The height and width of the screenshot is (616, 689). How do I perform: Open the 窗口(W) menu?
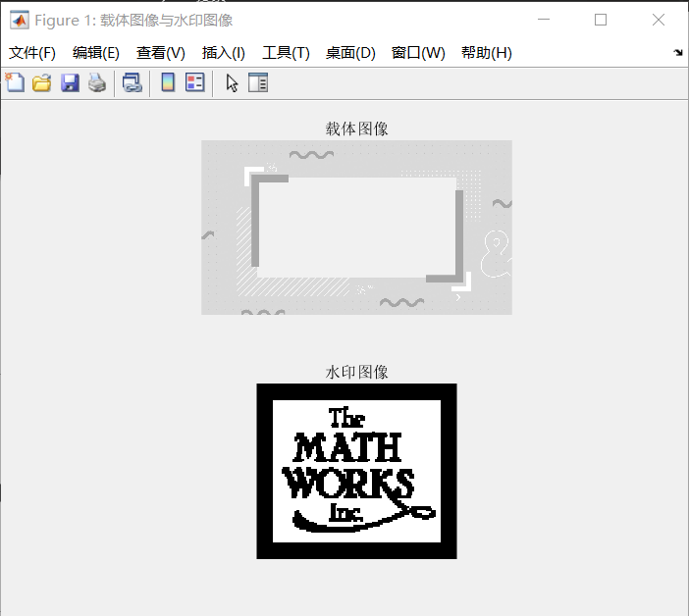click(x=418, y=53)
